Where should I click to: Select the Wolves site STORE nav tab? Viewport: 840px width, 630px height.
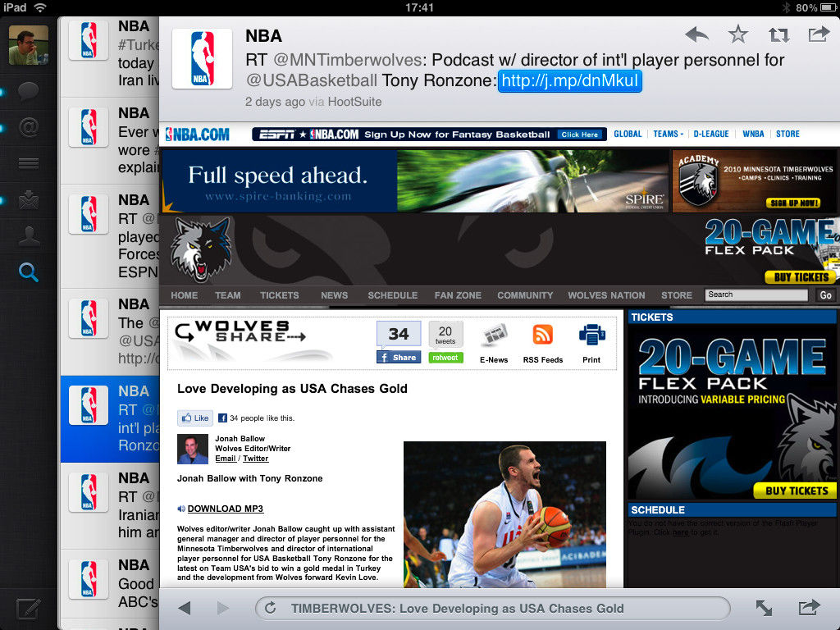click(676, 295)
